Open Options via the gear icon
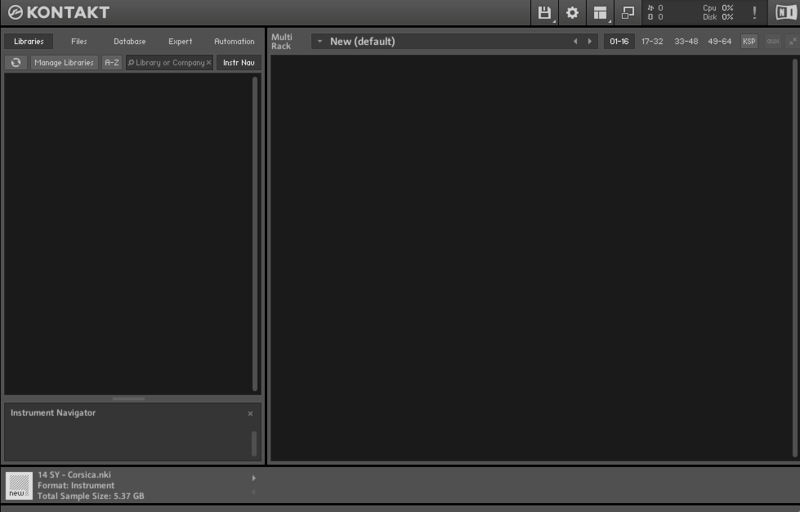Viewport: 800px width, 512px height. click(572, 13)
